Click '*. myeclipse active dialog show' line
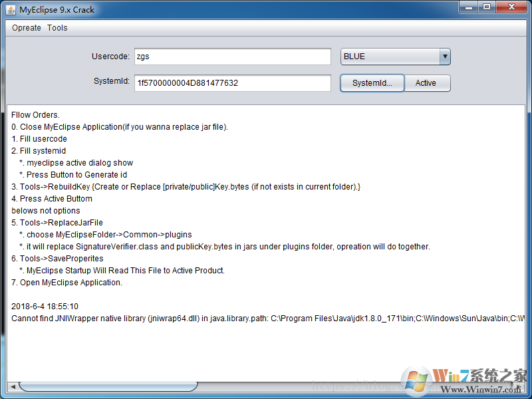 pos(76,163)
